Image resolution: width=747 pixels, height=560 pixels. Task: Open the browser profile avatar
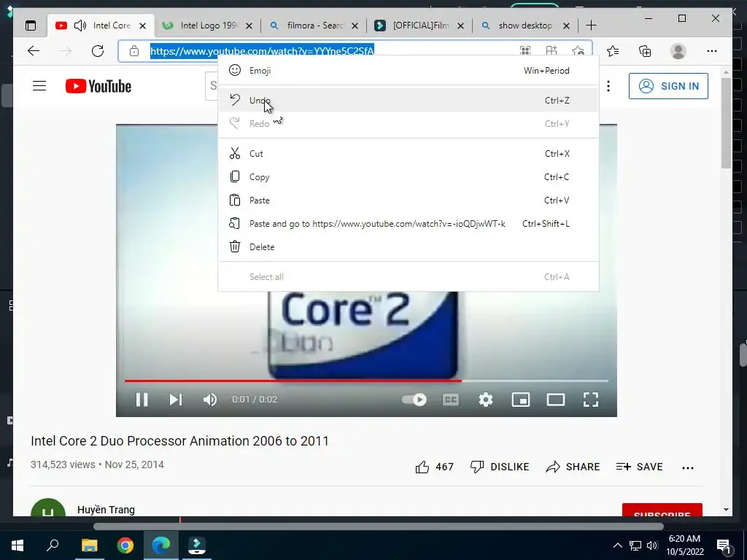click(x=678, y=51)
